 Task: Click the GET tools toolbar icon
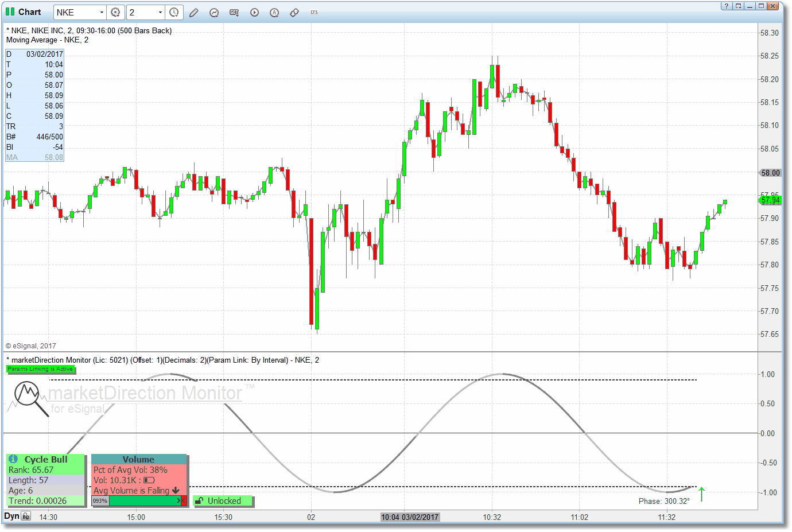pyautogui.click(x=234, y=12)
